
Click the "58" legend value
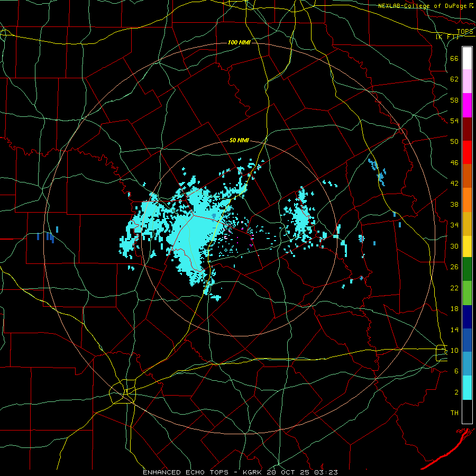coord(454,100)
